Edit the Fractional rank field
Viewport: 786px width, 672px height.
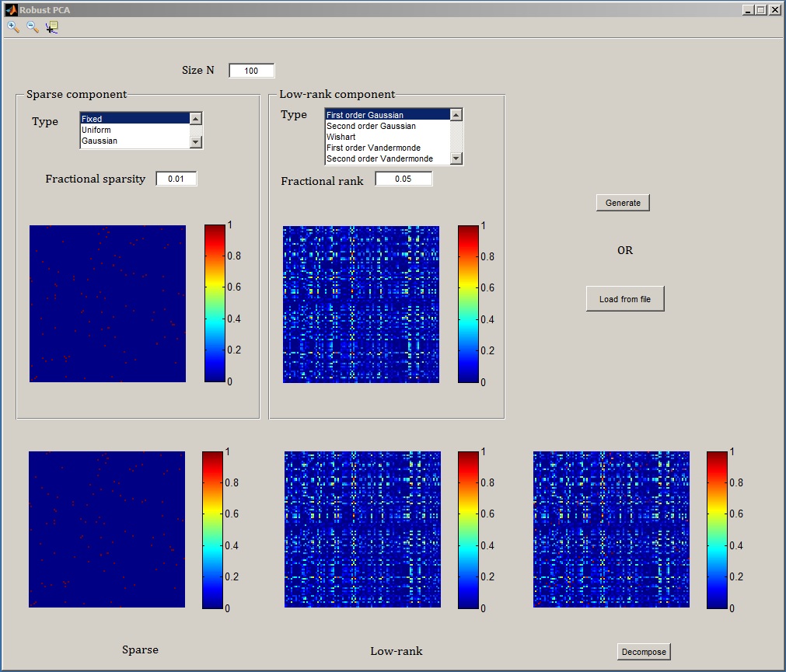pyautogui.click(x=403, y=179)
